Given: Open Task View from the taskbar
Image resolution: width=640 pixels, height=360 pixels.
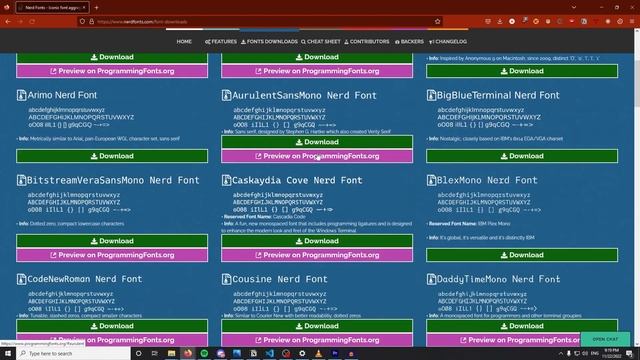Looking at the screenshot, I should tap(155, 353).
